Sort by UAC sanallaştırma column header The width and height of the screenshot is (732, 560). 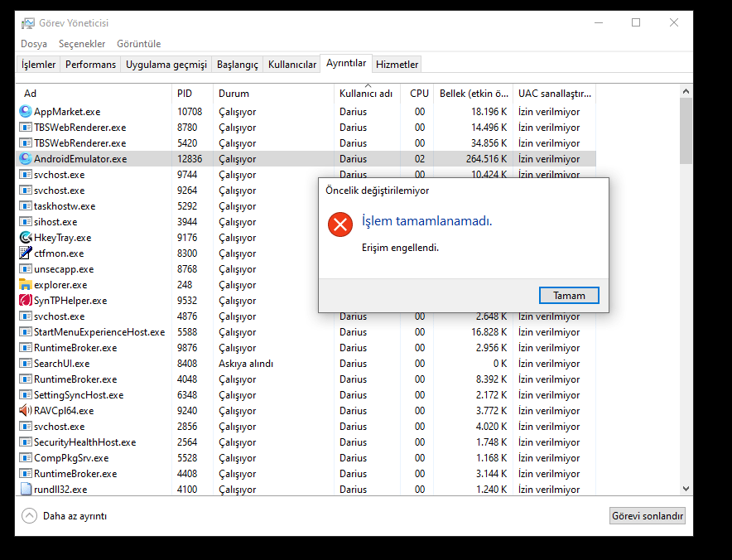(x=555, y=94)
